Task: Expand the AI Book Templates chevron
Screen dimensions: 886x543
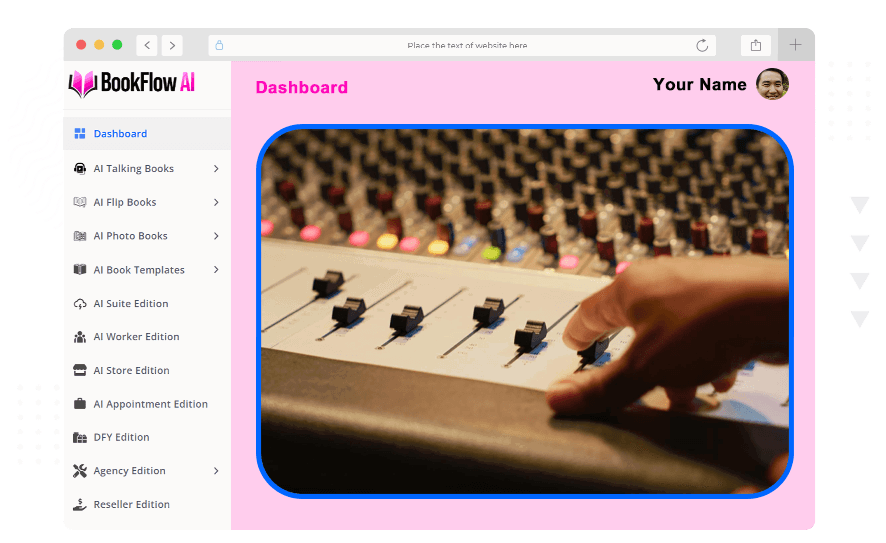Action: click(216, 270)
